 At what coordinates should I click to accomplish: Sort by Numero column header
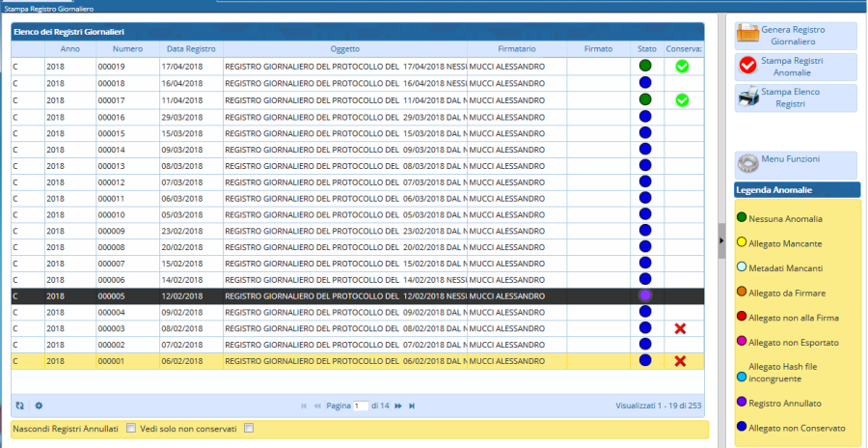point(127,48)
